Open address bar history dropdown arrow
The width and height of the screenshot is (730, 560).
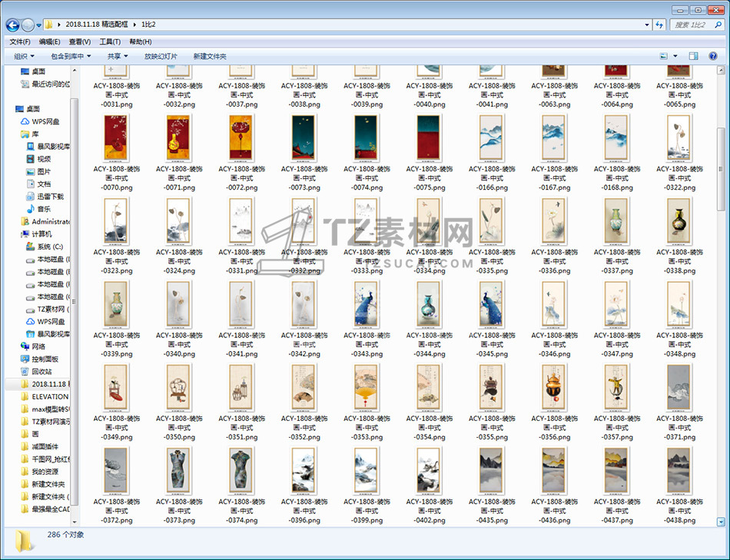647,25
